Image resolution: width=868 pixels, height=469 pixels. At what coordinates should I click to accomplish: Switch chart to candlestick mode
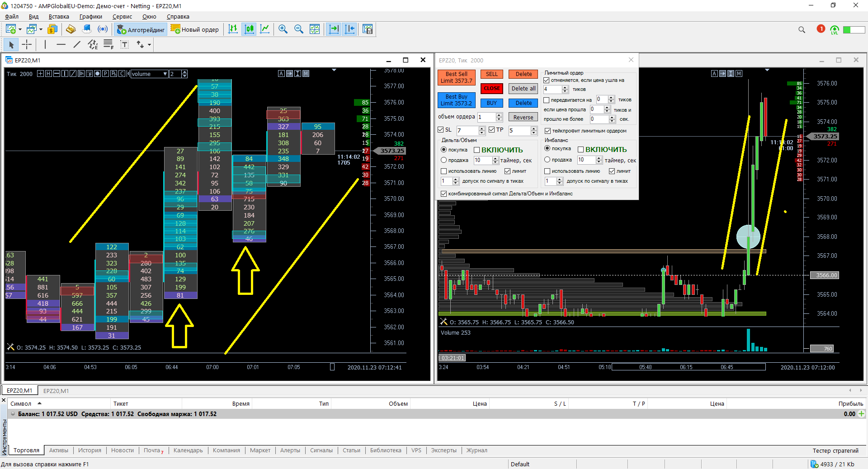coord(249,29)
